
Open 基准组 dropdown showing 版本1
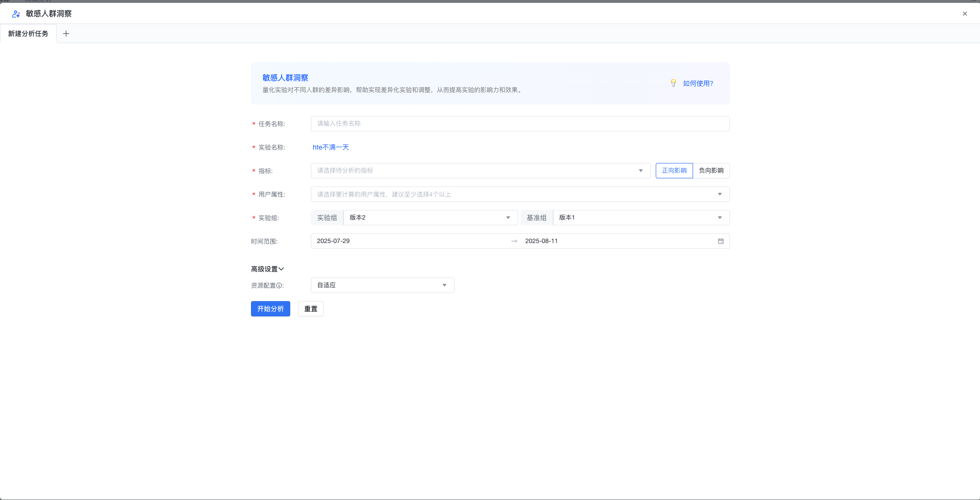(640, 218)
